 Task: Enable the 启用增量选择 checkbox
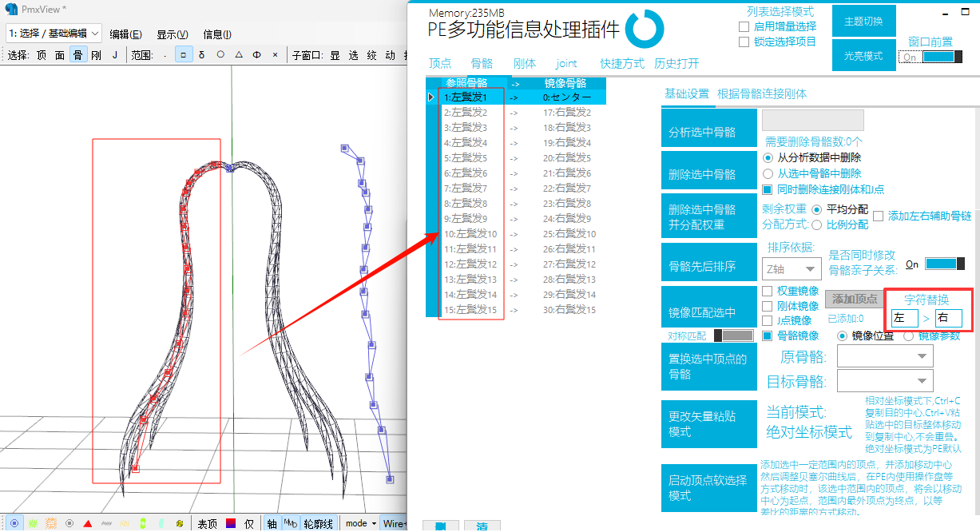click(744, 27)
